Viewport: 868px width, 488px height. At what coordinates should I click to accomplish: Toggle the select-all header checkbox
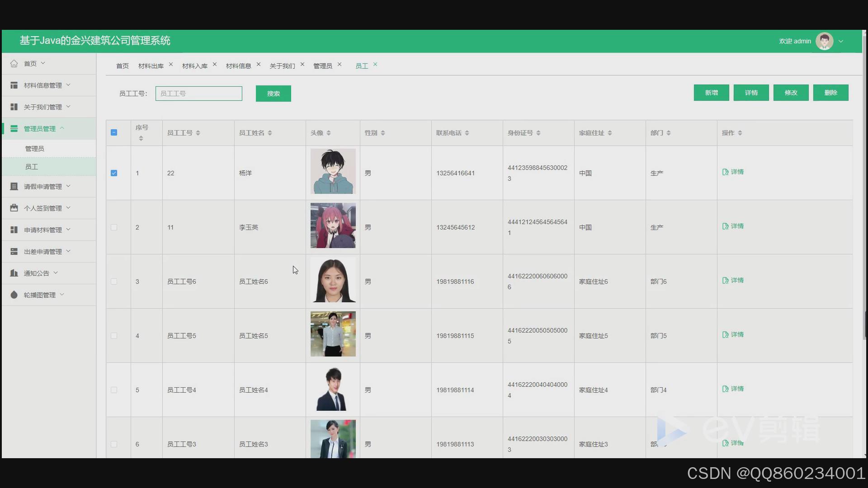click(x=114, y=132)
